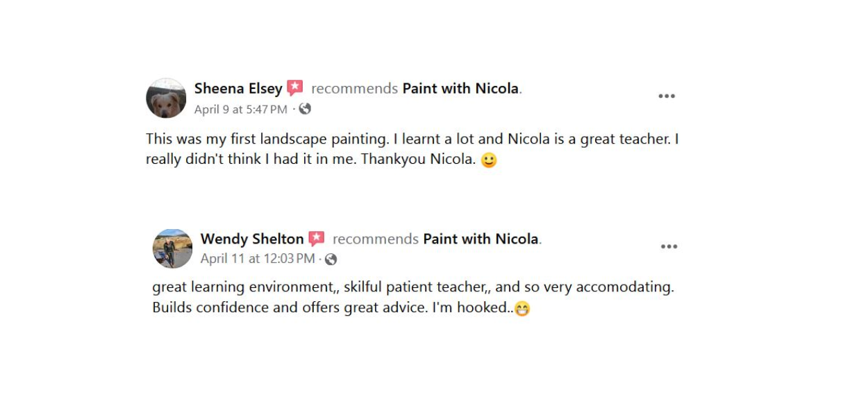This screenshot has width=868, height=397.
Task: Click the word "recommends" in Wendy Shelton's header
Action: coord(376,239)
